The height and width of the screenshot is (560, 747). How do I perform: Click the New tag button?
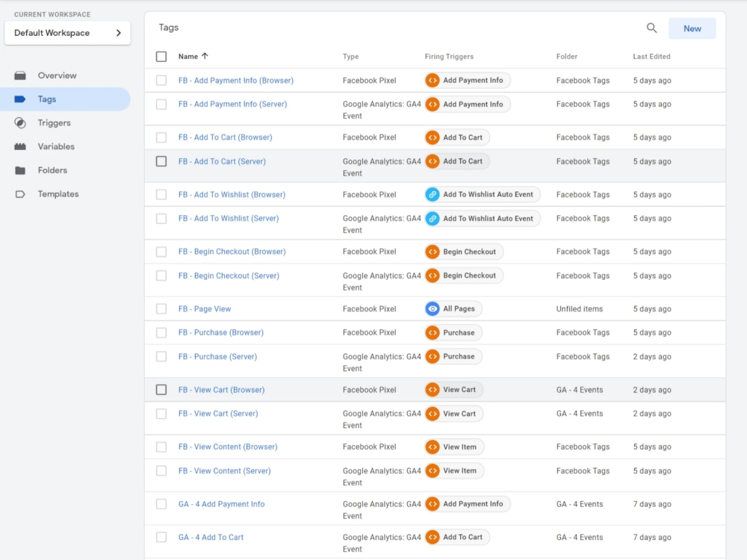pos(692,28)
